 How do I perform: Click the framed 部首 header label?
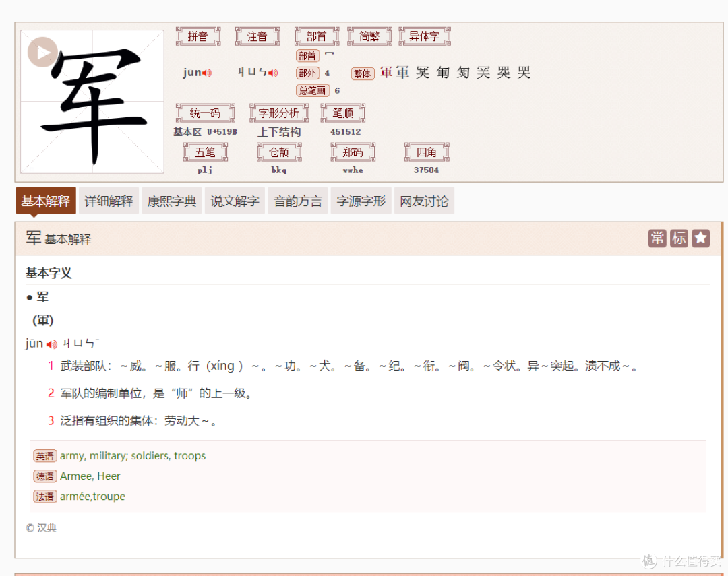(x=317, y=36)
